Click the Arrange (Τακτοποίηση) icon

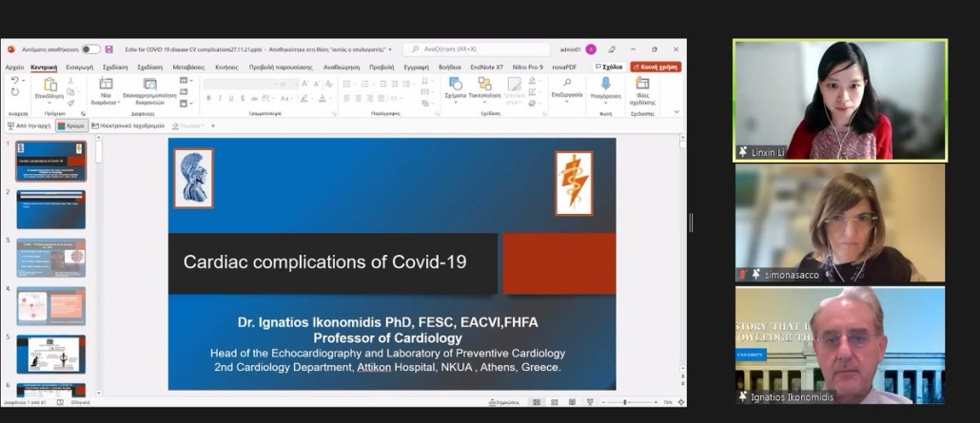(x=484, y=84)
